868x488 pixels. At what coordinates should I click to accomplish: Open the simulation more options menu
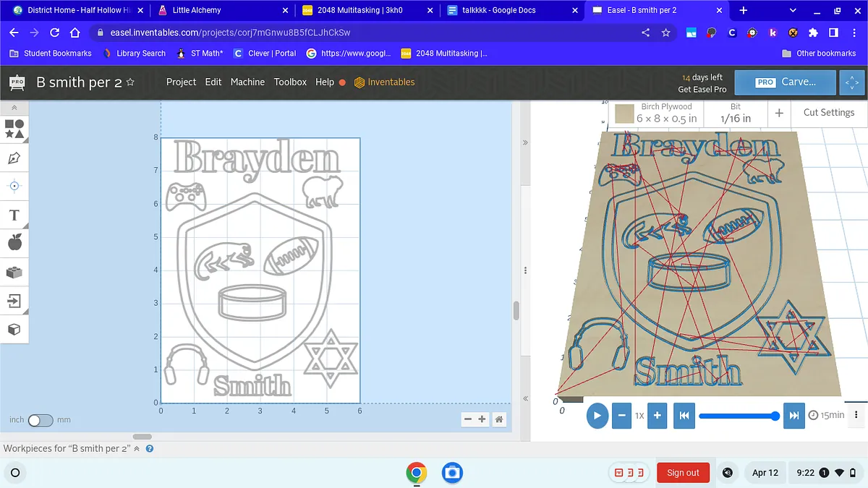point(856,415)
